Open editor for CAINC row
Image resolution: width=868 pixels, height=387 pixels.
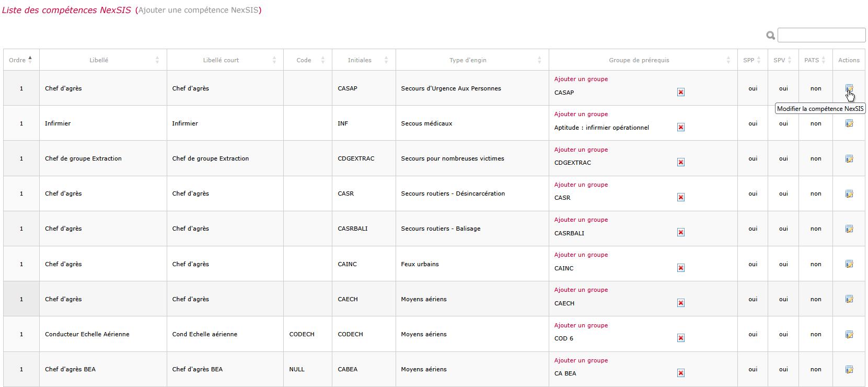tap(849, 264)
